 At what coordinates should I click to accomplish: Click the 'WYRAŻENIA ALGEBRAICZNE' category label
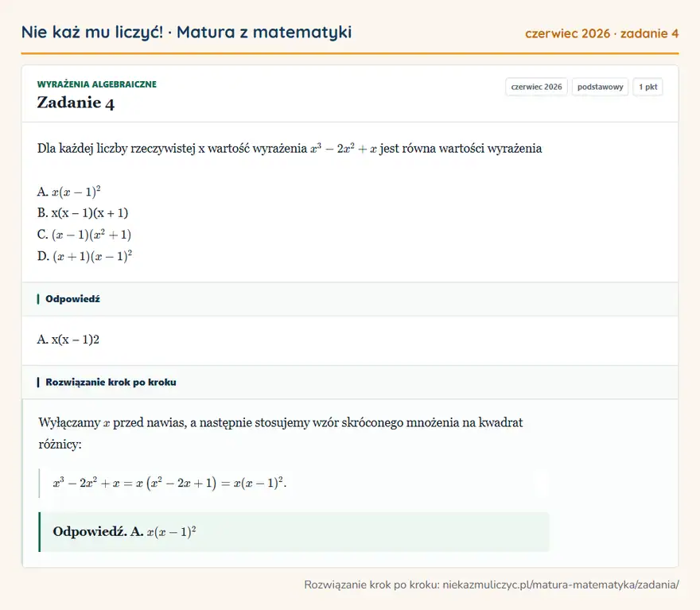96,84
